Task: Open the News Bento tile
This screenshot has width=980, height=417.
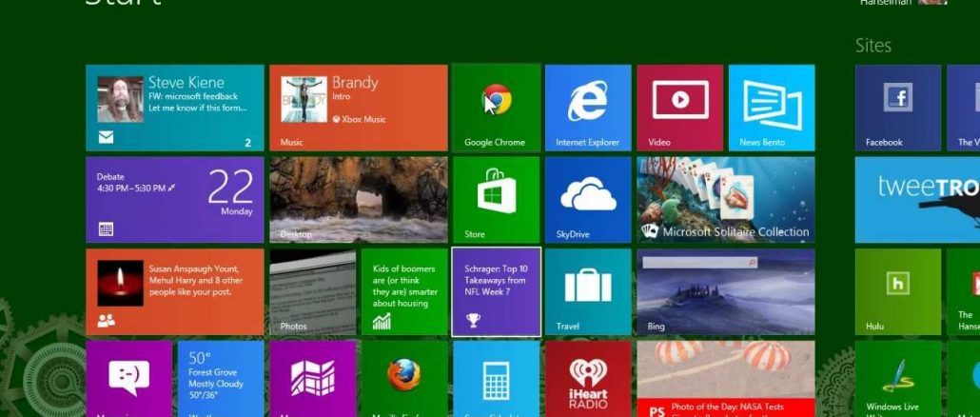Action: [x=771, y=108]
